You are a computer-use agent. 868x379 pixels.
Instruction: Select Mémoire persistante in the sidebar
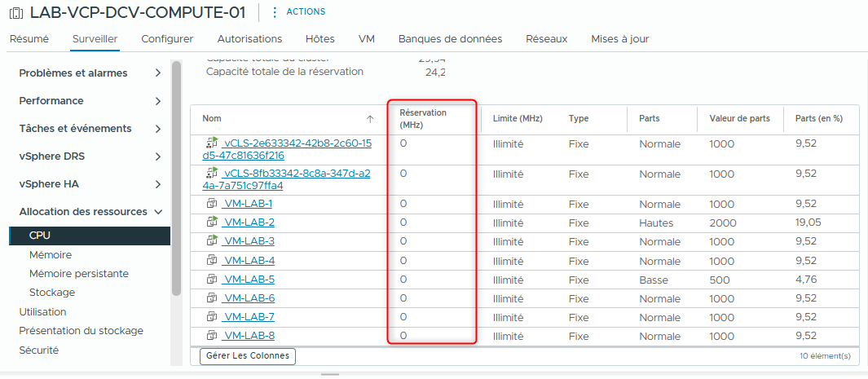[x=78, y=273]
